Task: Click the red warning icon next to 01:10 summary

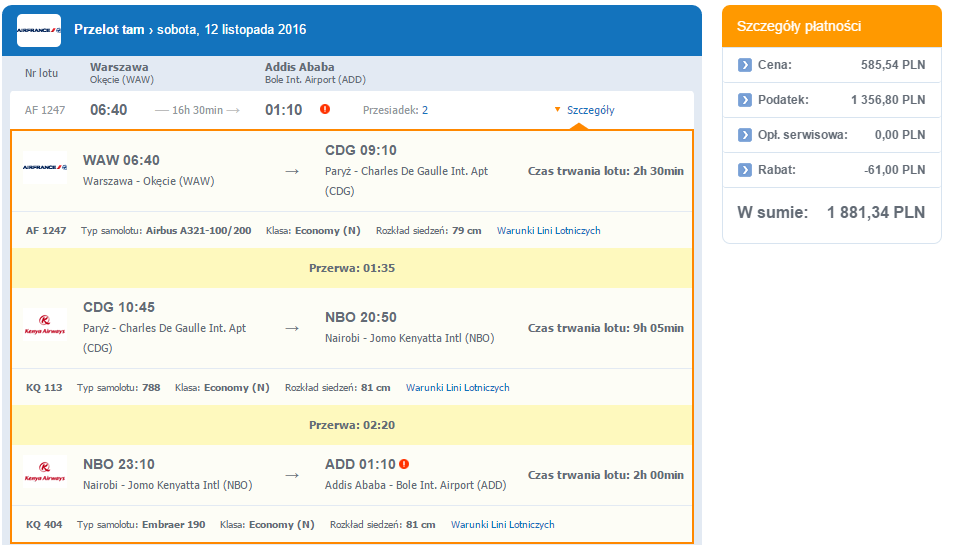Action: pyautogui.click(x=325, y=109)
